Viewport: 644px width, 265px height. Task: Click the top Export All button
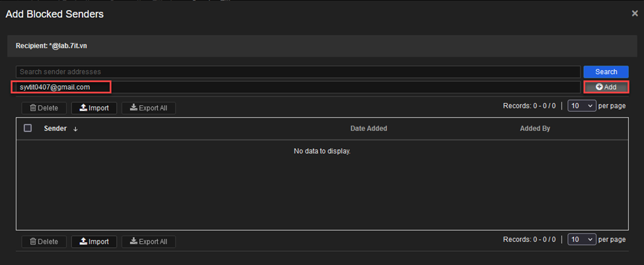[x=149, y=108]
